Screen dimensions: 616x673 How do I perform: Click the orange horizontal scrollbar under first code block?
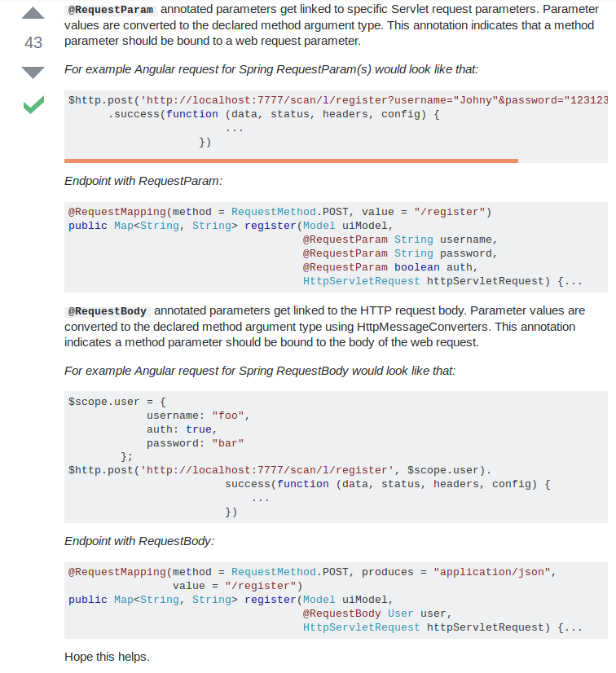point(291,161)
